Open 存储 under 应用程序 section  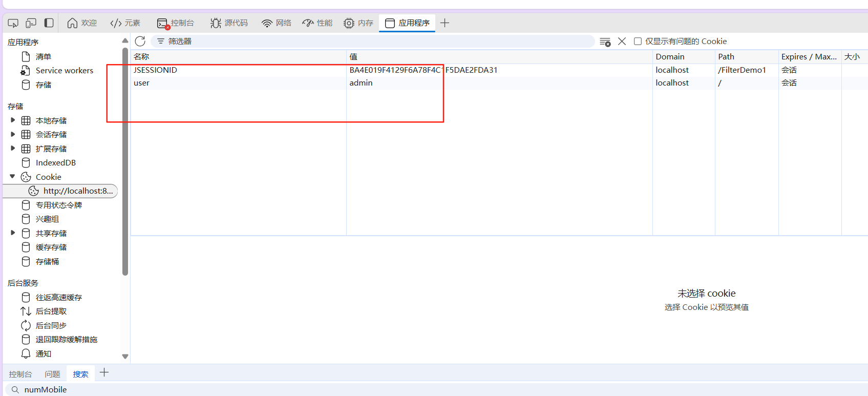(x=44, y=85)
